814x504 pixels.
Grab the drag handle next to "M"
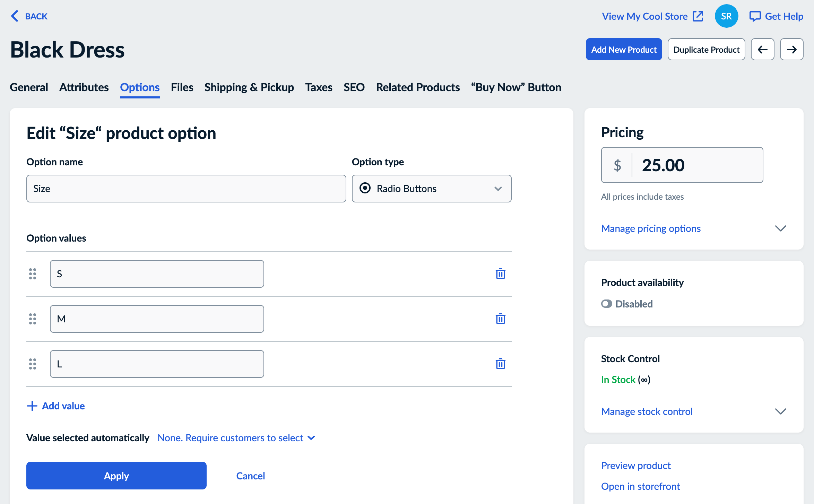(33, 319)
